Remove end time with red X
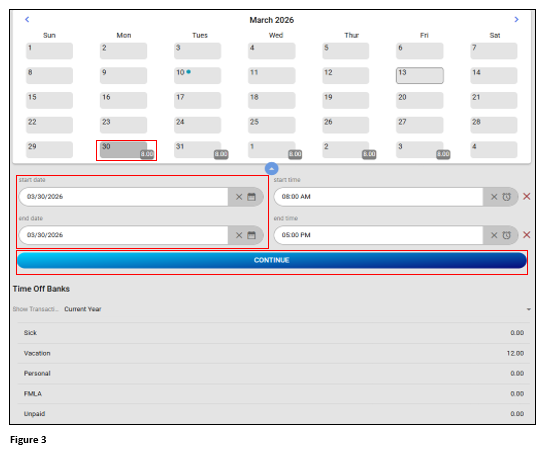The width and height of the screenshot is (557, 449). point(526,235)
